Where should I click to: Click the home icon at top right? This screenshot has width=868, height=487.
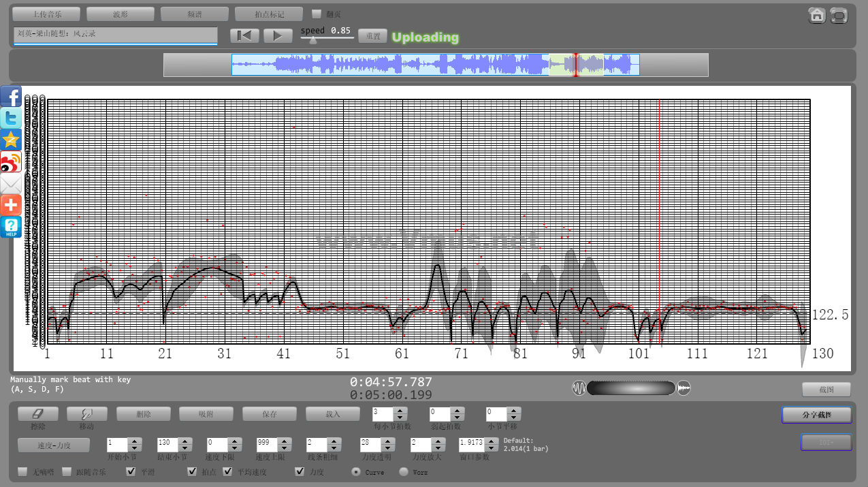point(817,15)
